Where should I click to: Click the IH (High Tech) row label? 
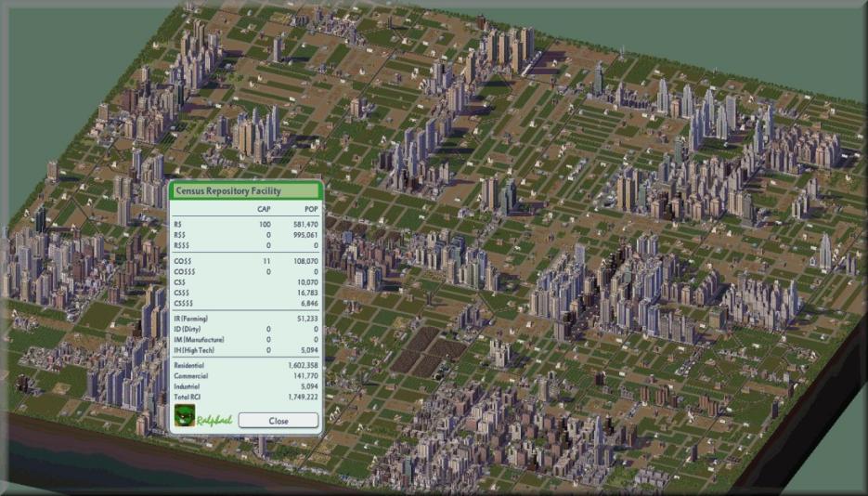coord(194,350)
